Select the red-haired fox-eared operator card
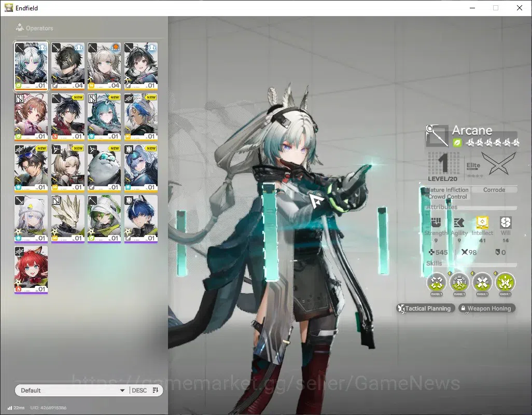Screen dimensions: 532x415 coord(31,270)
